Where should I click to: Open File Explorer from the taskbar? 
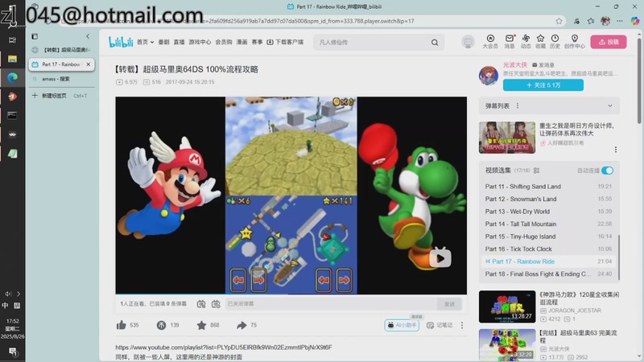(12, 59)
